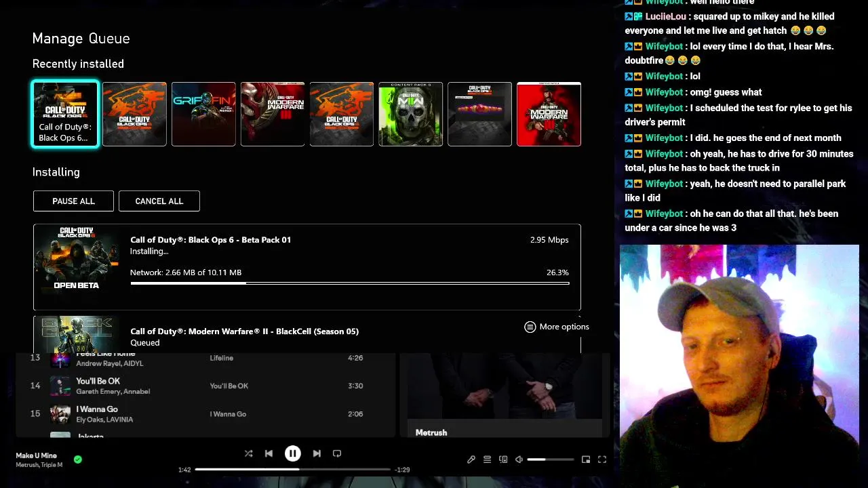Open the You'll Be OK album link
868x488 pixels.
point(229,386)
